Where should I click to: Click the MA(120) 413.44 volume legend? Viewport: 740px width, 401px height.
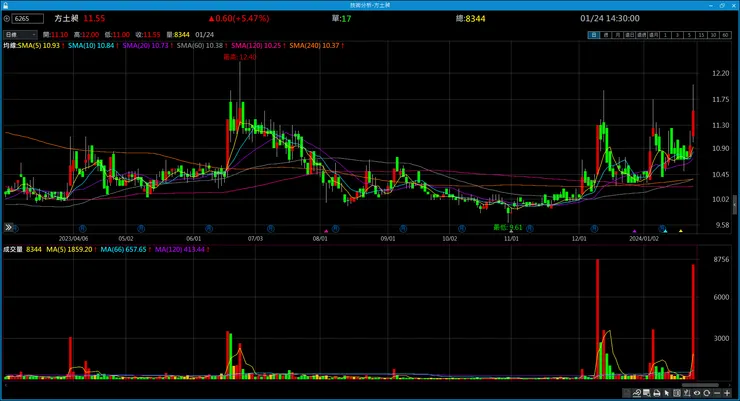(x=182, y=249)
